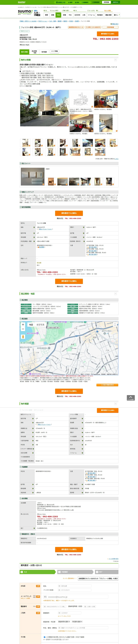
Task: Focus the フリガナ input field
Action: pos(75,590)
